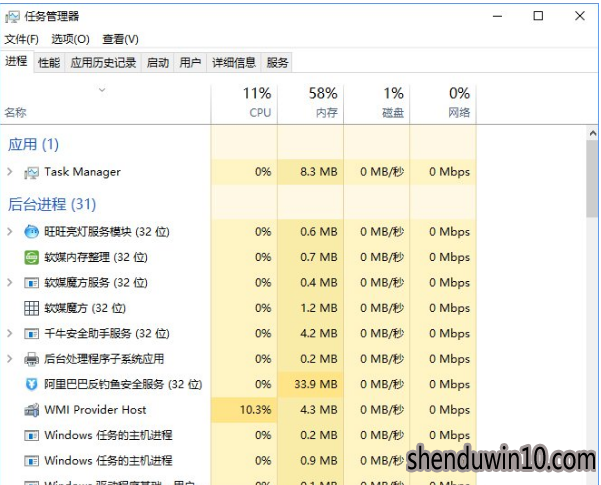Sort by the 磁盘 column header

[377, 104]
